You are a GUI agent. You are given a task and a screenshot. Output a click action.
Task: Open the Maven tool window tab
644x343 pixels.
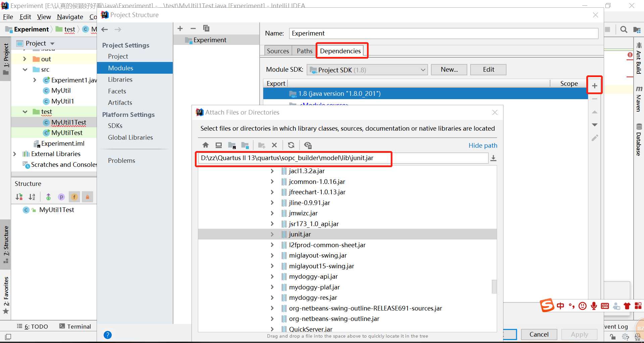[x=639, y=99]
